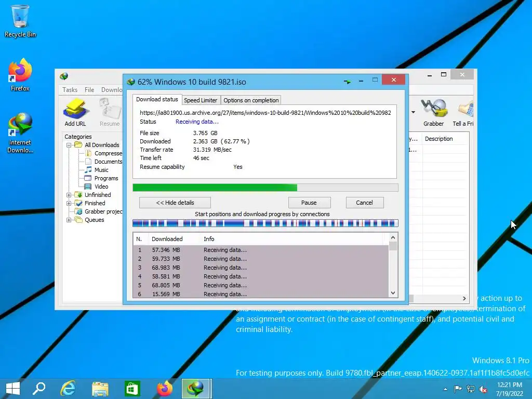Screen dimensions: 532x399
Task: Select the Documents category
Action: coord(104,162)
